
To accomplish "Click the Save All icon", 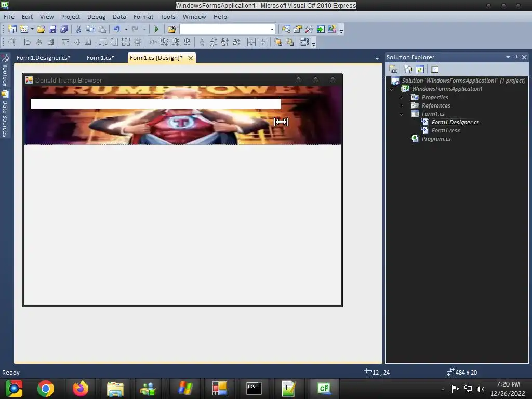I will [64, 29].
